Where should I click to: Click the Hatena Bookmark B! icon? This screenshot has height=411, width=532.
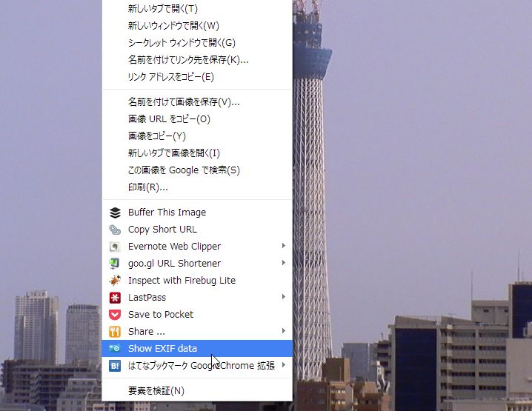[115, 366]
